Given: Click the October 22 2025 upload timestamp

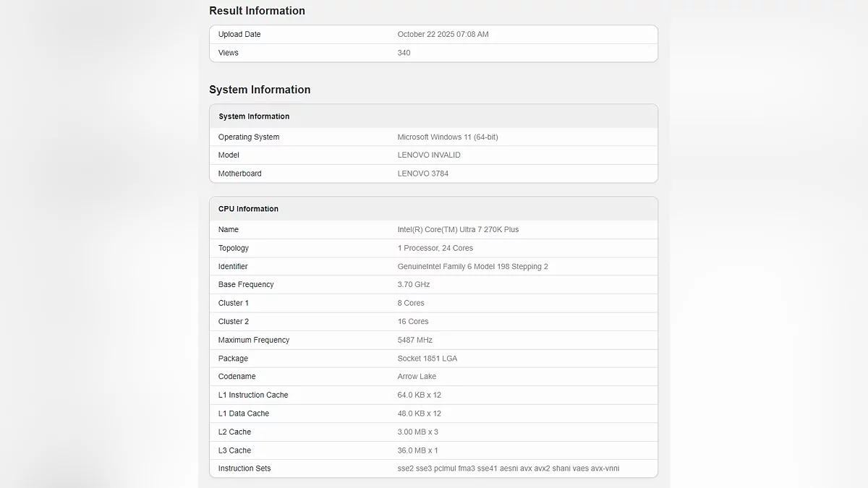Looking at the screenshot, I should pyautogui.click(x=443, y=35).
